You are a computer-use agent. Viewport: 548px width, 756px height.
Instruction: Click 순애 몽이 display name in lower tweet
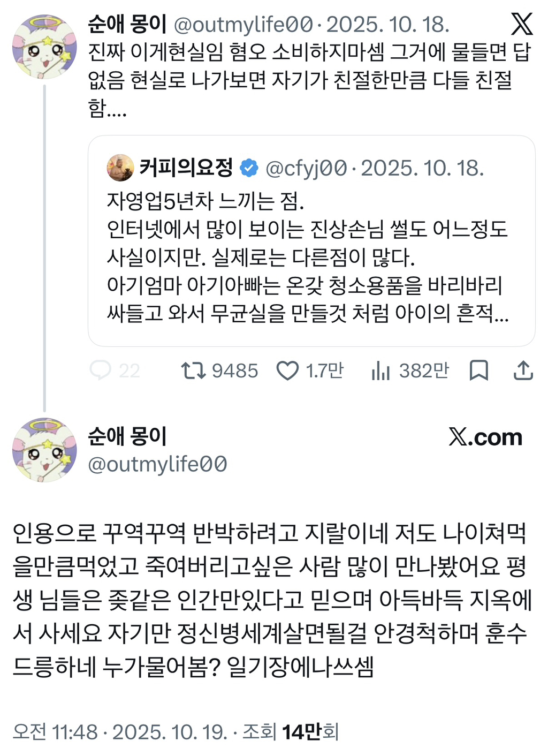[x=127, y=436]
